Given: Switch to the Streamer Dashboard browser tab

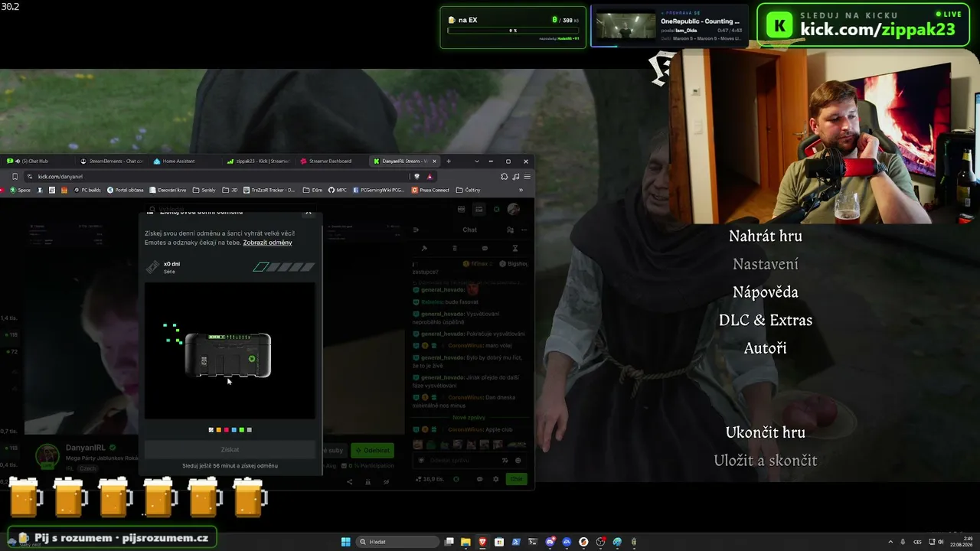Looking at the screenshot, I should coord(332,161).
